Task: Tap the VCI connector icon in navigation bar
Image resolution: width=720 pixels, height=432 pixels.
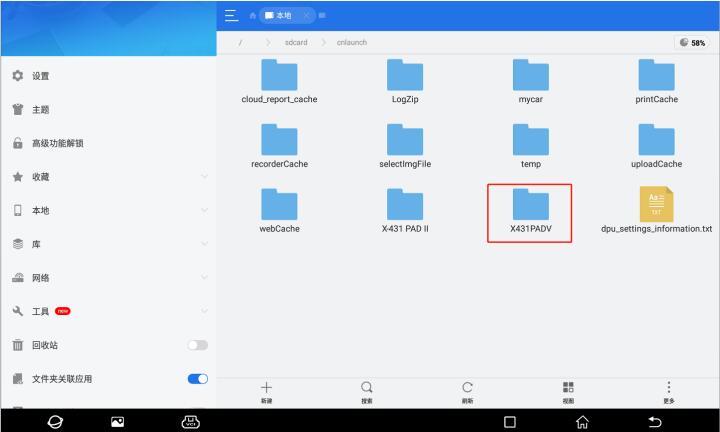Action: (x=191, y=421)
